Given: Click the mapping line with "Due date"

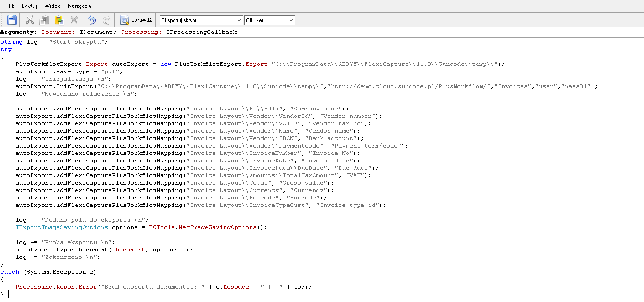Looking at the screenshot, I should click(x=197, y=168).
